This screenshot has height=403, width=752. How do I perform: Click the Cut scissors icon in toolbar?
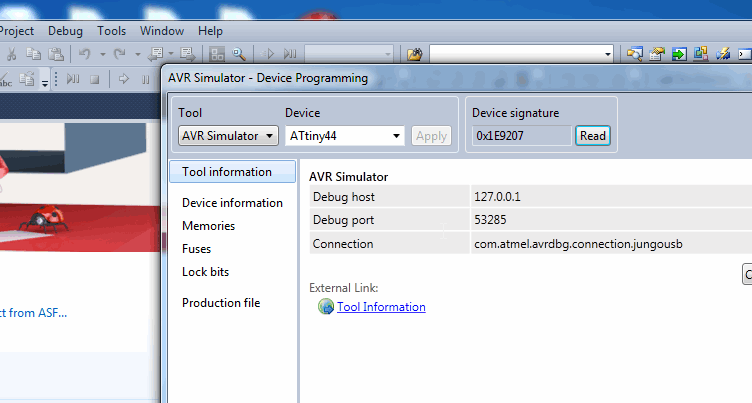9,53
